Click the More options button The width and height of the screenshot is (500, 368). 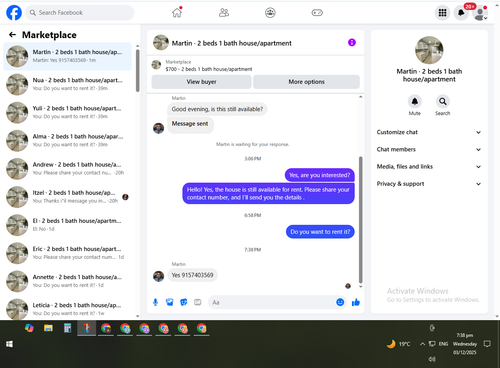(x=306, y=82)
